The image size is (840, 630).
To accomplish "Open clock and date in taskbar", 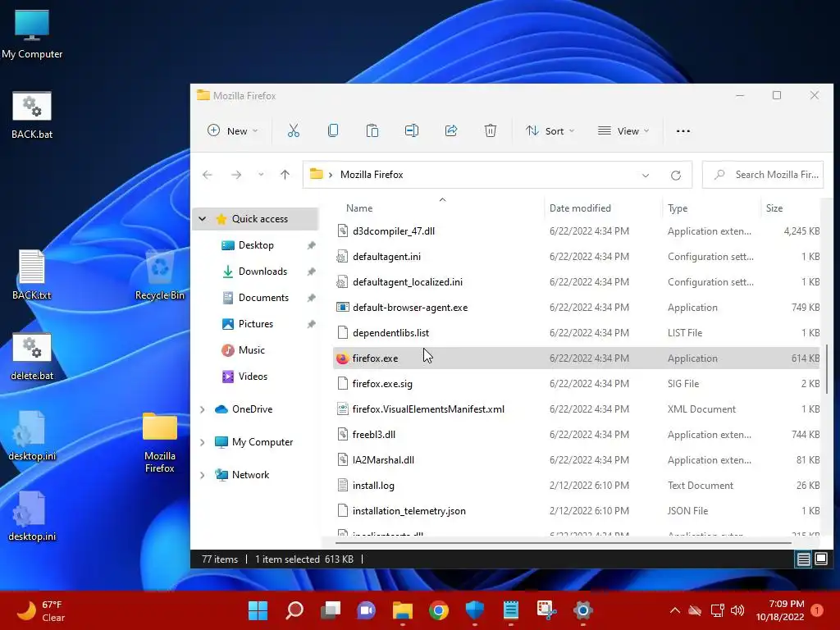I will (780, 610).
